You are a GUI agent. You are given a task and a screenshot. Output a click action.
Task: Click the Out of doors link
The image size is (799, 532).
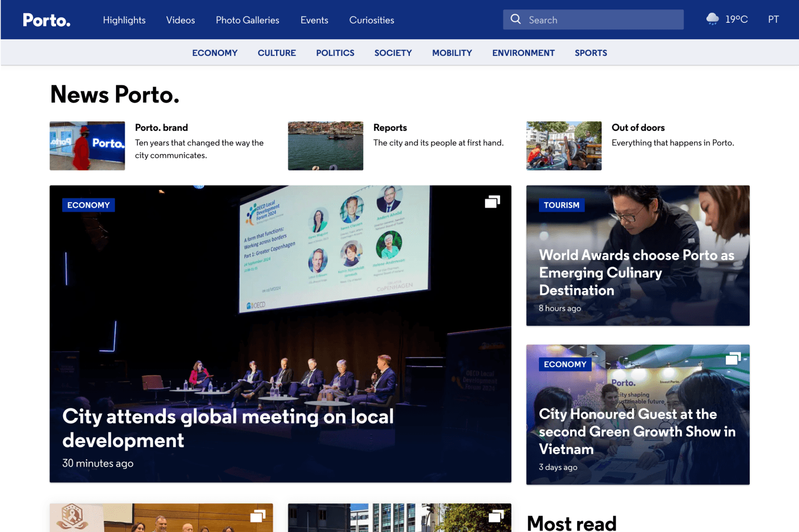638,127
